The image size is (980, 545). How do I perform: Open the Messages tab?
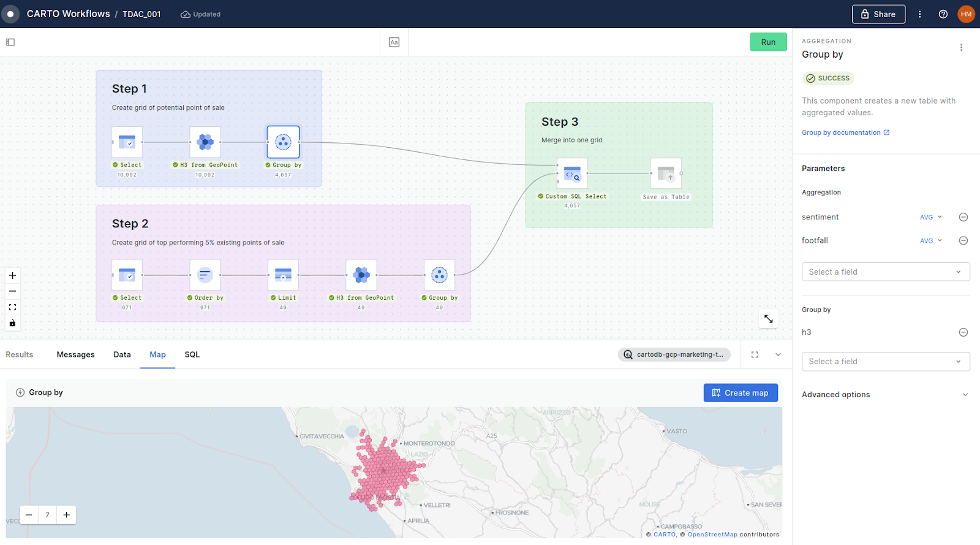tap(76, 354)
